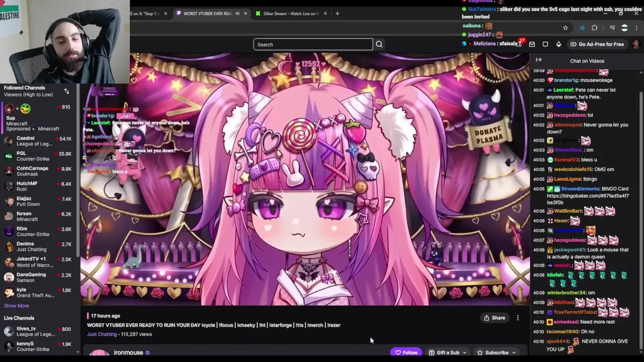The image size is (644, 362).
Task: Open the sponsored Minecraft channel
Action: click(x=38, y=118)
